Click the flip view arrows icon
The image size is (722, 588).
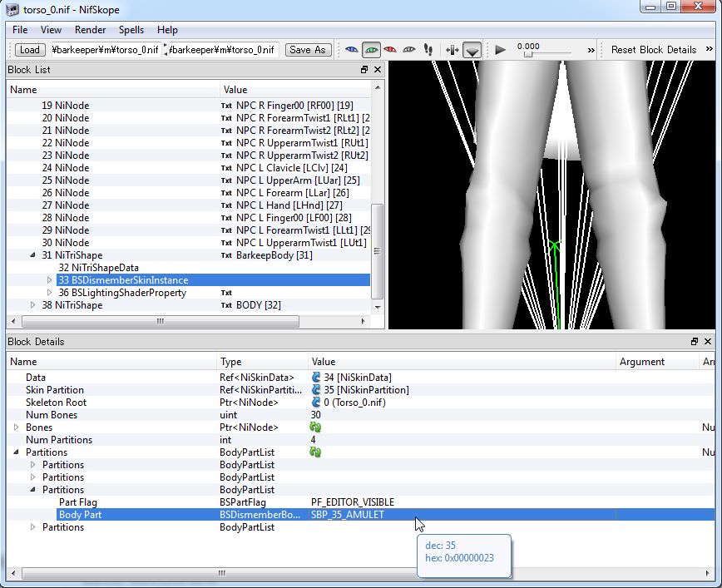click(x=452, y=50)
